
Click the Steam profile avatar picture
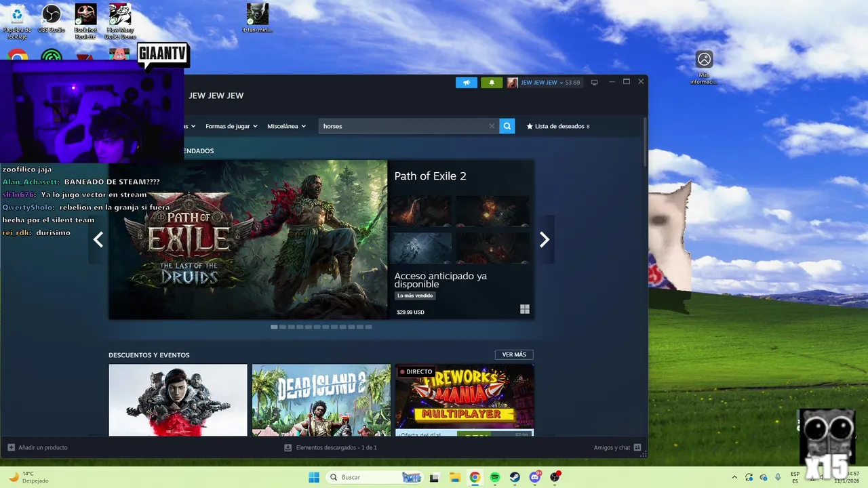click(513, 83)
